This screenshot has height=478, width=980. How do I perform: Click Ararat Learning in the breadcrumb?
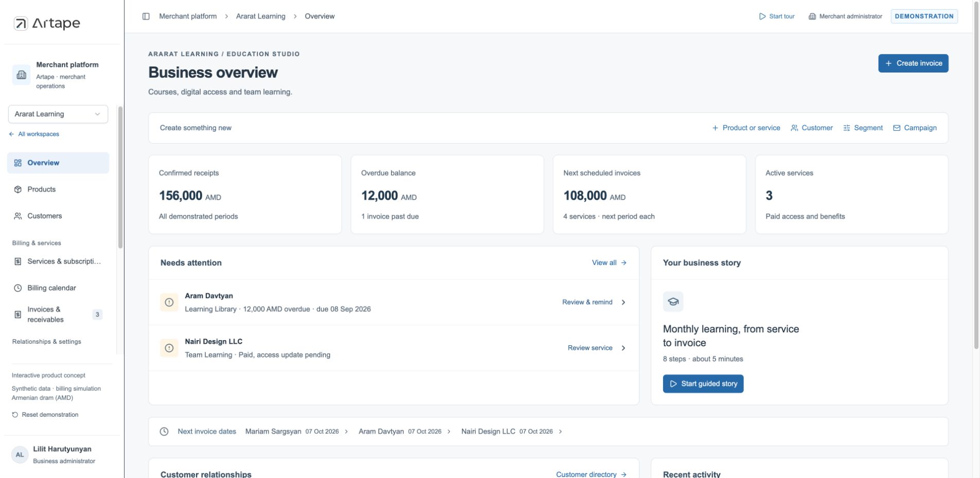tap(261, 16)
